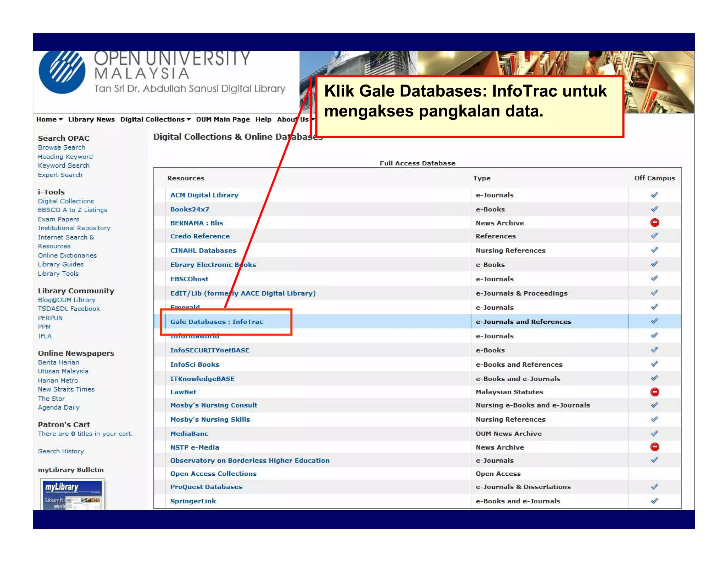Open CINAHL Databases link

[203, 250]
